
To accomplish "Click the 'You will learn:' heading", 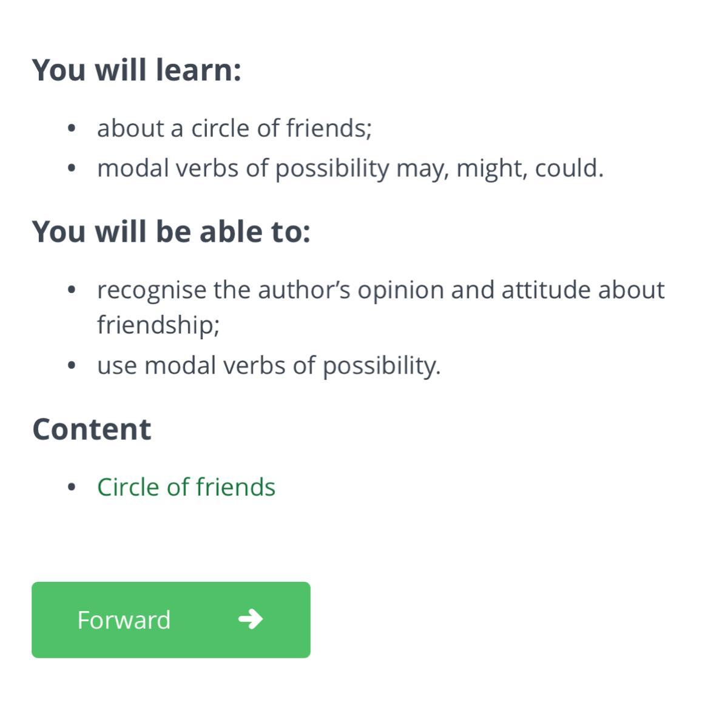I will pos(136,70).
